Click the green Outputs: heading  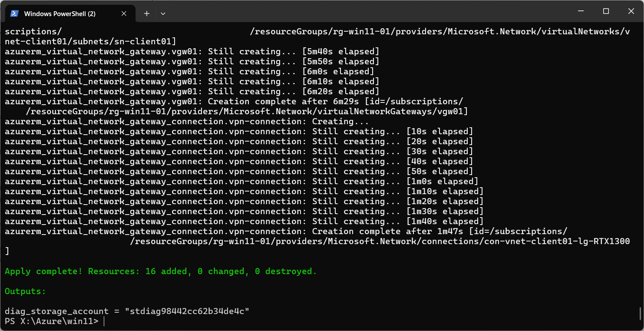25,291
